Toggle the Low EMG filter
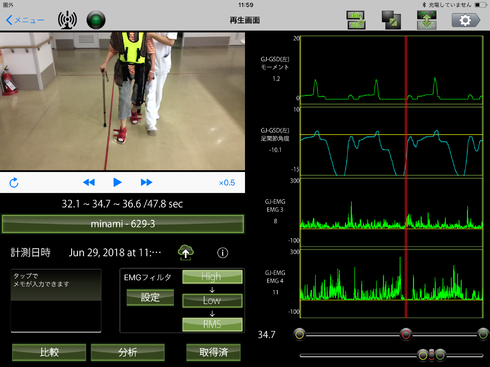Image resolution: width=490 pixels, height=367 pixels. [212, 300]
